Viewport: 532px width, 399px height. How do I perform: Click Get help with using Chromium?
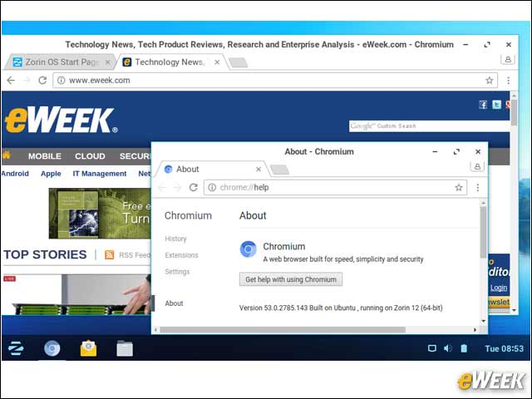point(291,279)
